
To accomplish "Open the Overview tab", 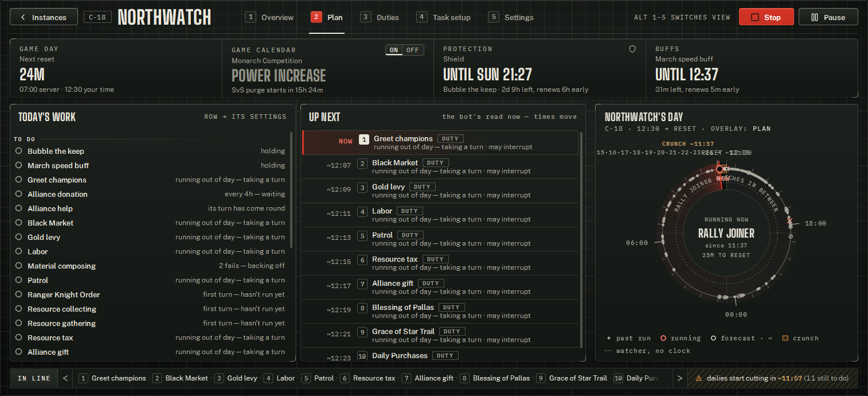I will pos(269,17).
